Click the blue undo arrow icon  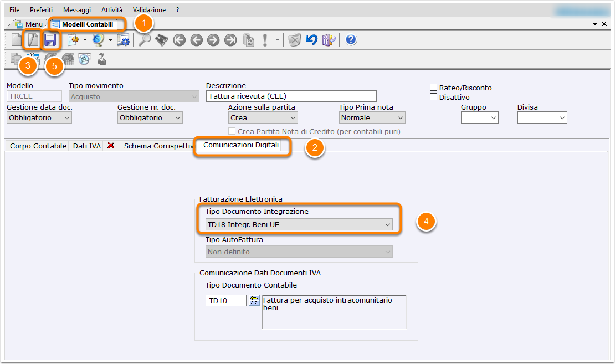click(311, 40)
